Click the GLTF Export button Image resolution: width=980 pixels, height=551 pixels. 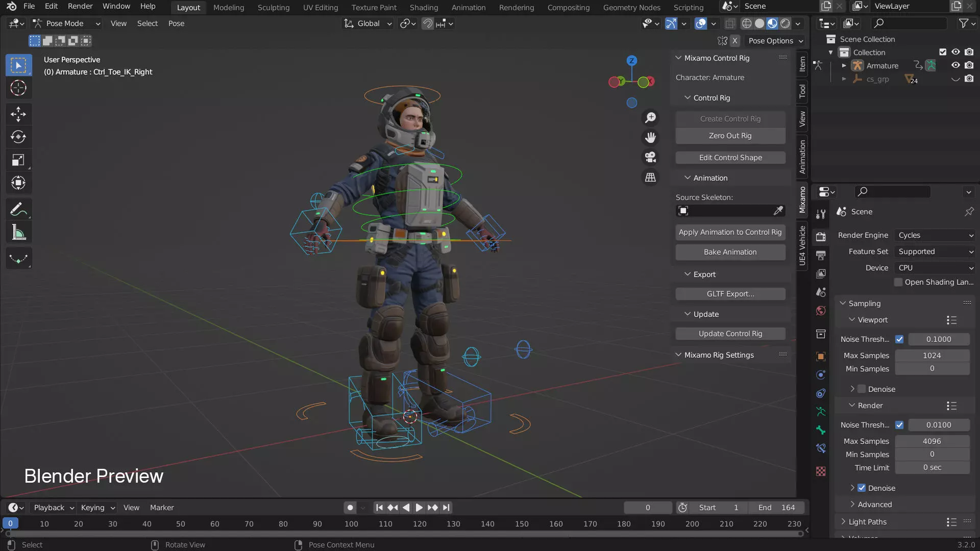click(x=730, y=294)
